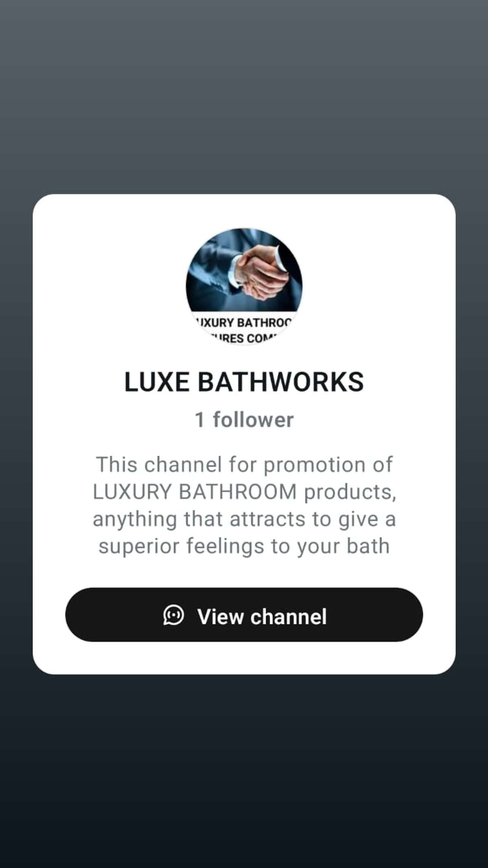
Task: Click the channel description paragraph
Action: point(244,505)
